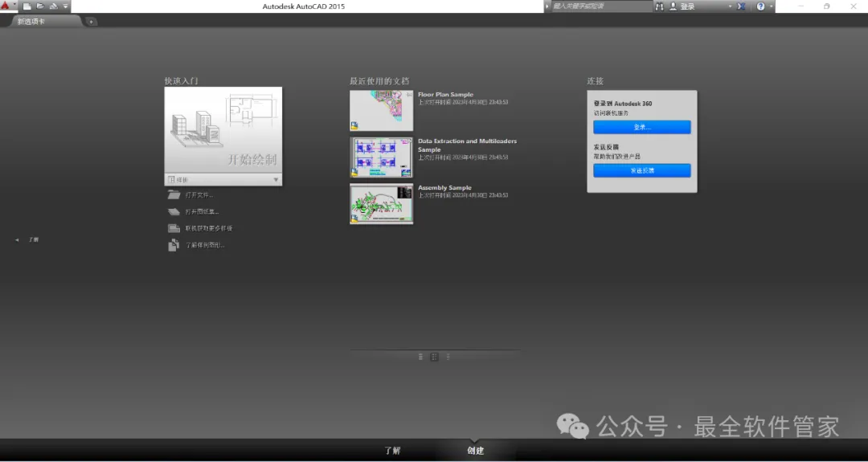The image size is (868, 462).
Task: Switch to the 了解 page at bottom
Action: click(392, 451)
